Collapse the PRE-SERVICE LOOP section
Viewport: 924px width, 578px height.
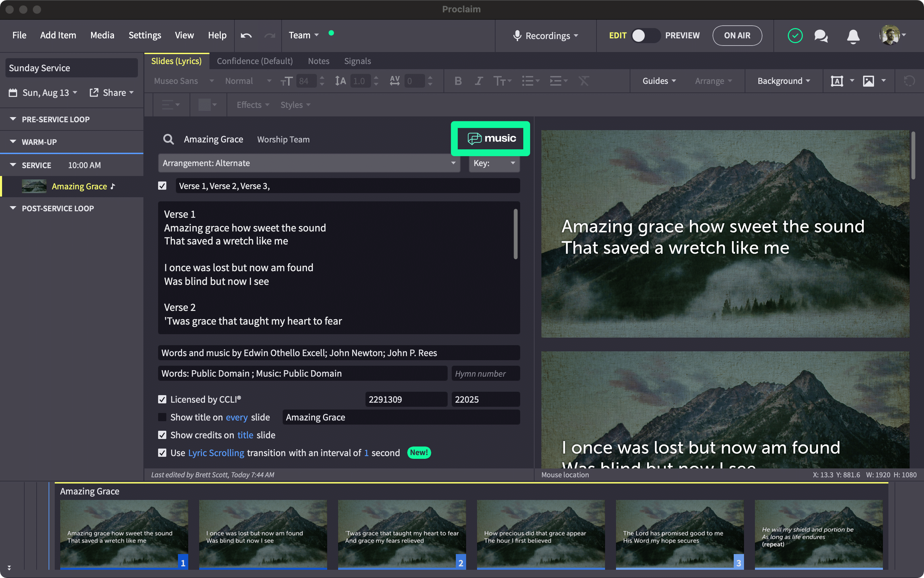point(13,119)
